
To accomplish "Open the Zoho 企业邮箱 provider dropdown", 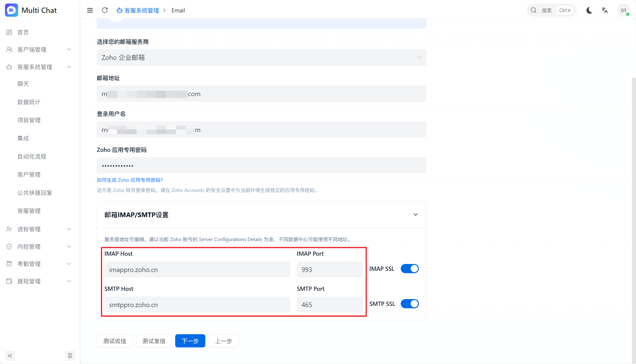I will tap(261, 57).
